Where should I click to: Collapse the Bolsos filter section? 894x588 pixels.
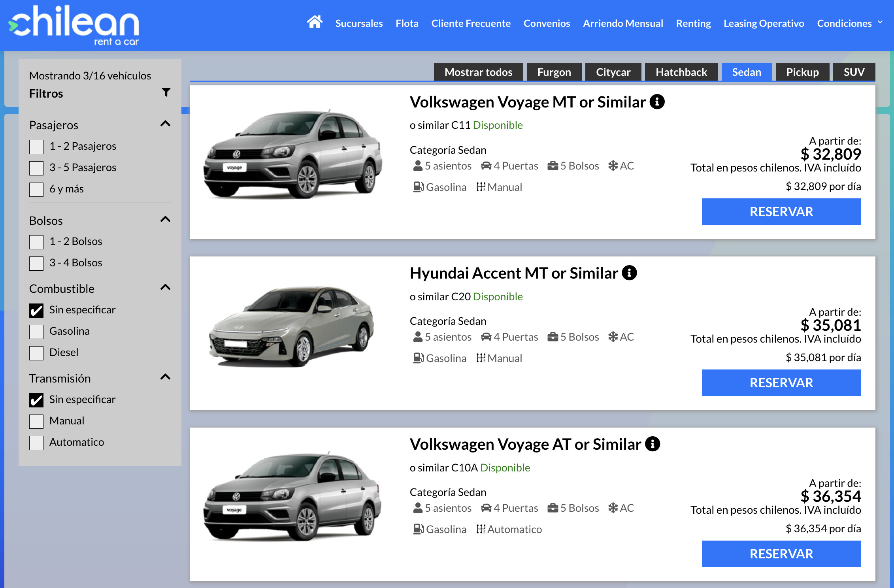click(x=166, y=219)
